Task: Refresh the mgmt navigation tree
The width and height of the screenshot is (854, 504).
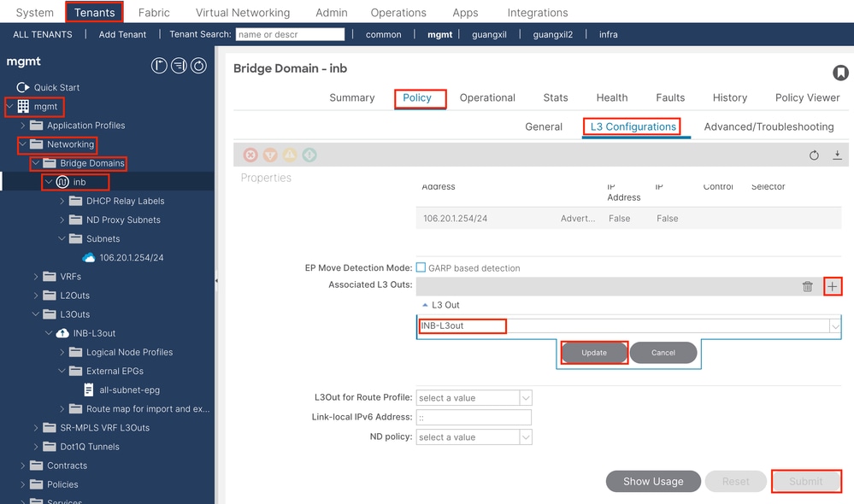Action: point(199,66)
